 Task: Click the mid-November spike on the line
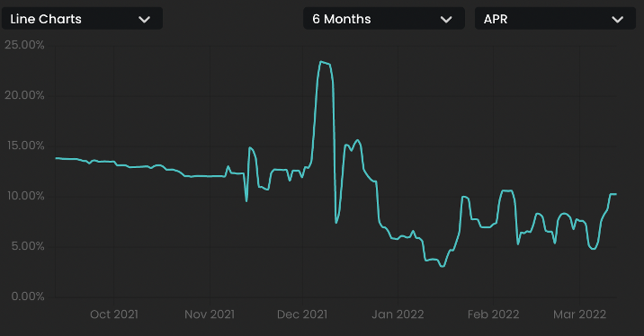tap(250, 147)
